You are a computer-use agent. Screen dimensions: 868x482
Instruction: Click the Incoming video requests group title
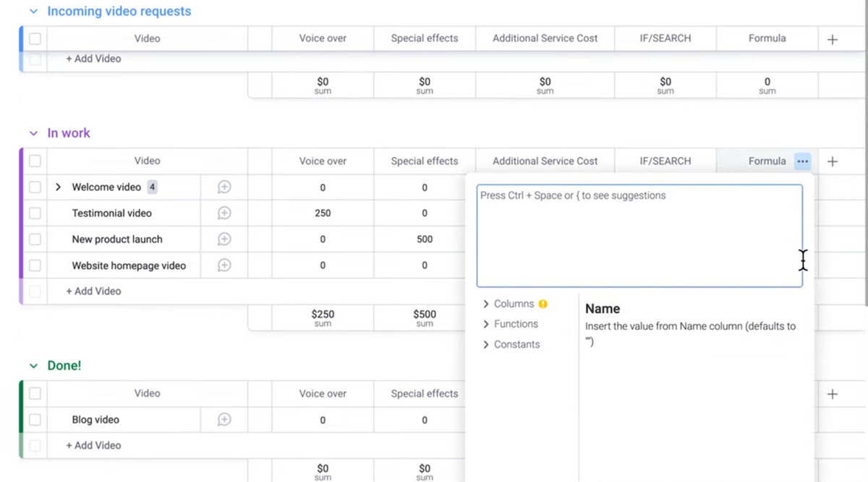coord(119,12)
